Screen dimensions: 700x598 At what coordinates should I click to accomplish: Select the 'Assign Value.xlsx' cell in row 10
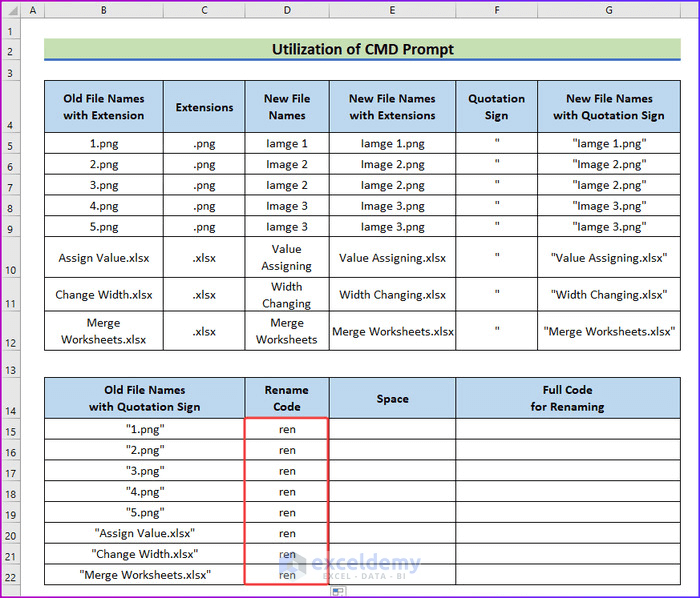point(104,257)
